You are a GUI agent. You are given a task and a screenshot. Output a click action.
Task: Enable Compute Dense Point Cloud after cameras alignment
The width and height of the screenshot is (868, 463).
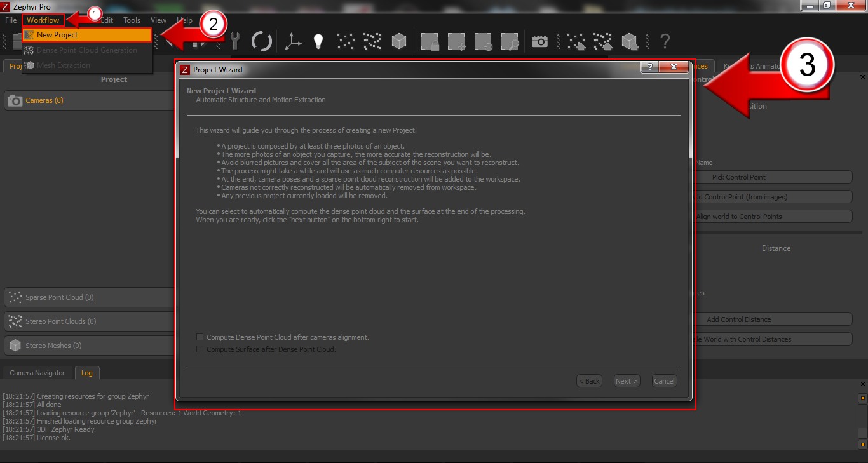(200, 337)
